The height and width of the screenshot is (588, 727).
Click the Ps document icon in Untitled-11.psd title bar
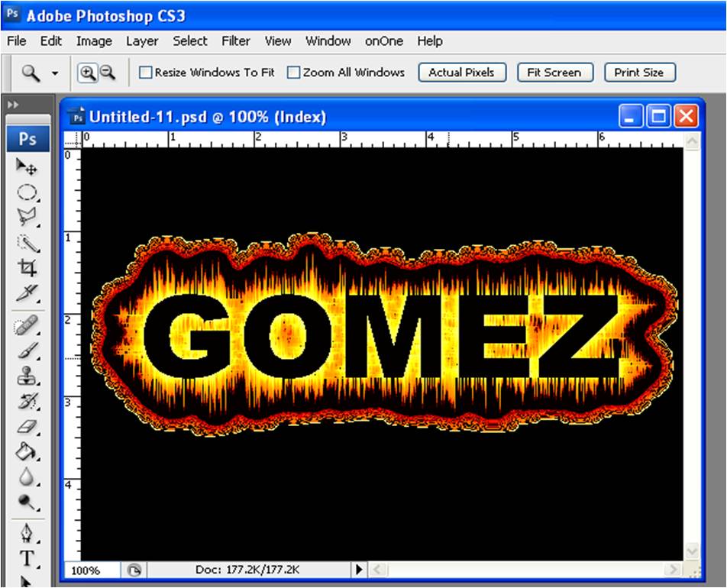(x=77, y=116)
